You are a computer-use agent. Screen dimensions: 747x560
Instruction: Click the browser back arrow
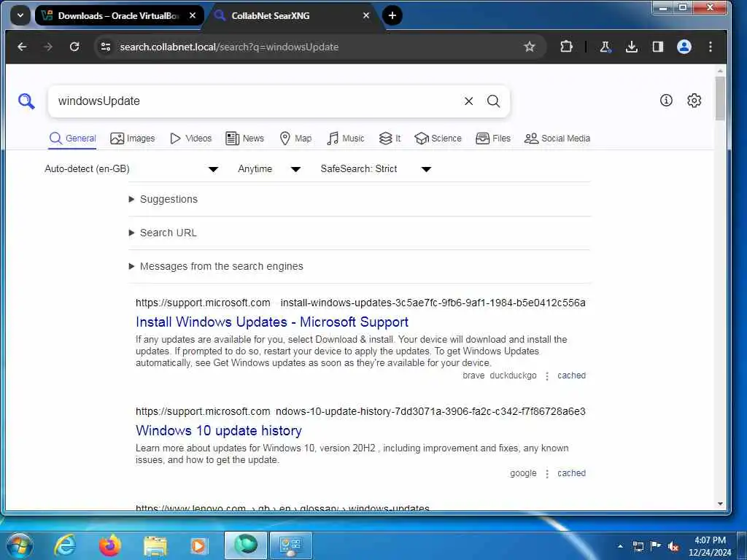[x=22, y=47]
